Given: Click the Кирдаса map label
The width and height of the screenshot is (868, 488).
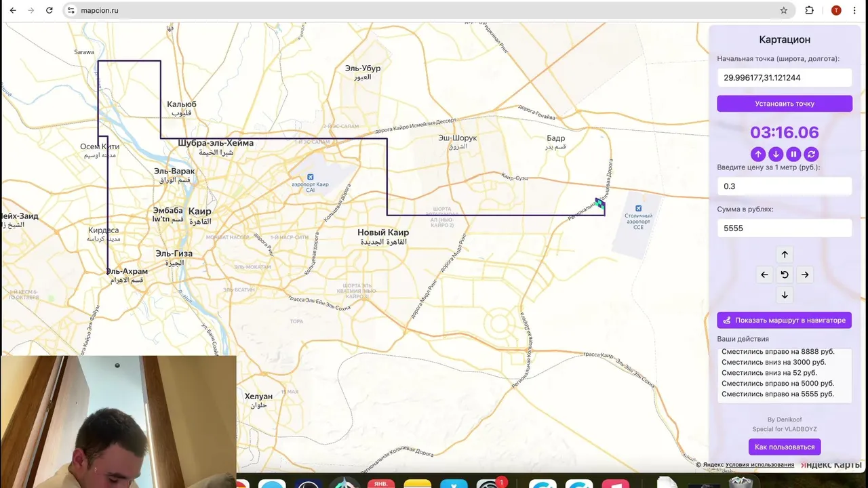Looking at the screenshot, I should pos(104,230).
